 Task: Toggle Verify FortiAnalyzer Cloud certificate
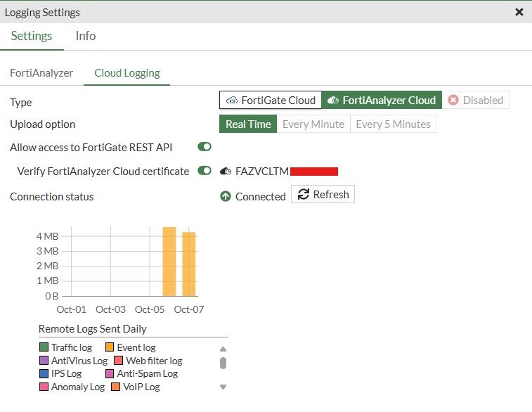pos(205,170)
